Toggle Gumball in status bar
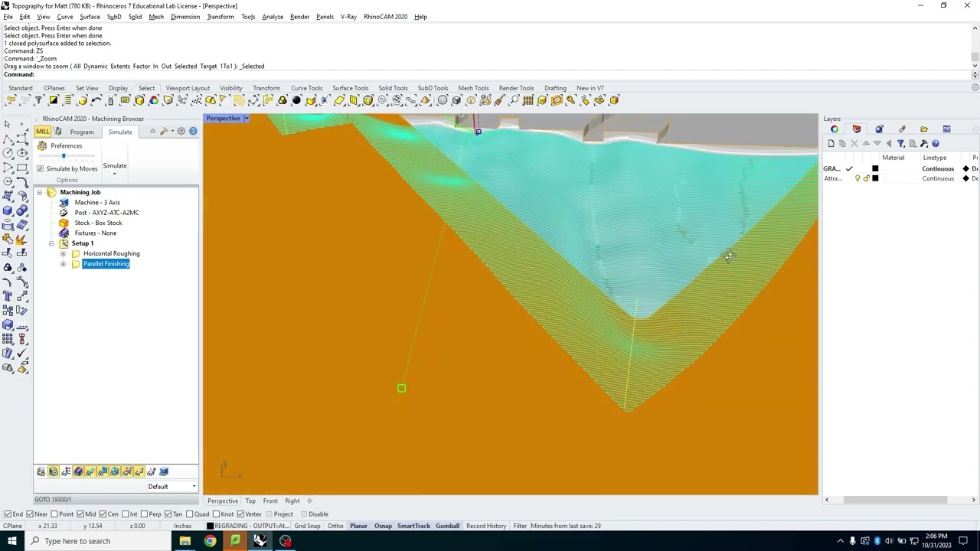The image size is (980, 551). click(447, 527)
